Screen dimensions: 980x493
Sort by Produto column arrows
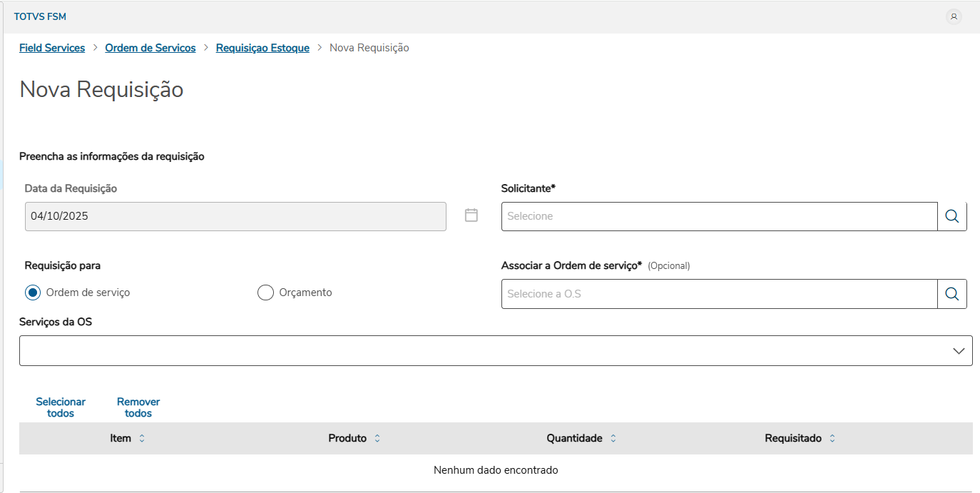pyautogui.click(x=377, y=438)
